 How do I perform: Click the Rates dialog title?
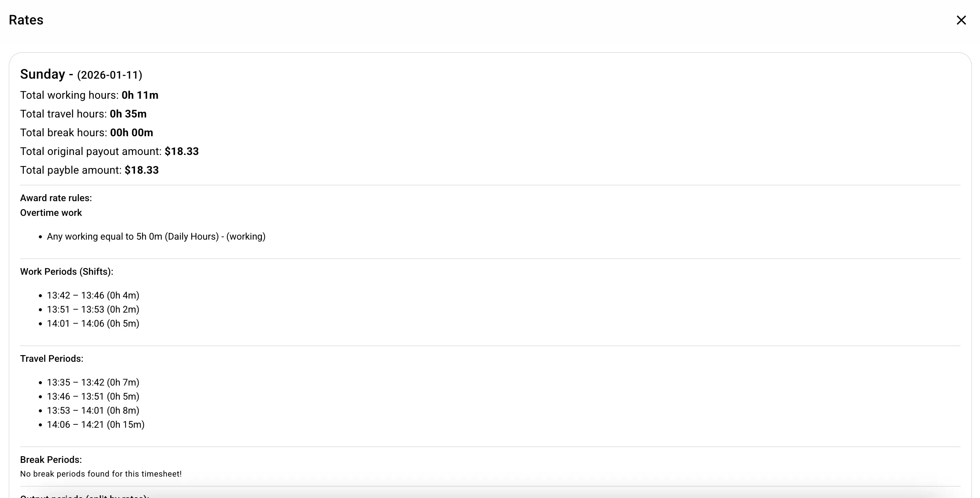coord(26,20)
